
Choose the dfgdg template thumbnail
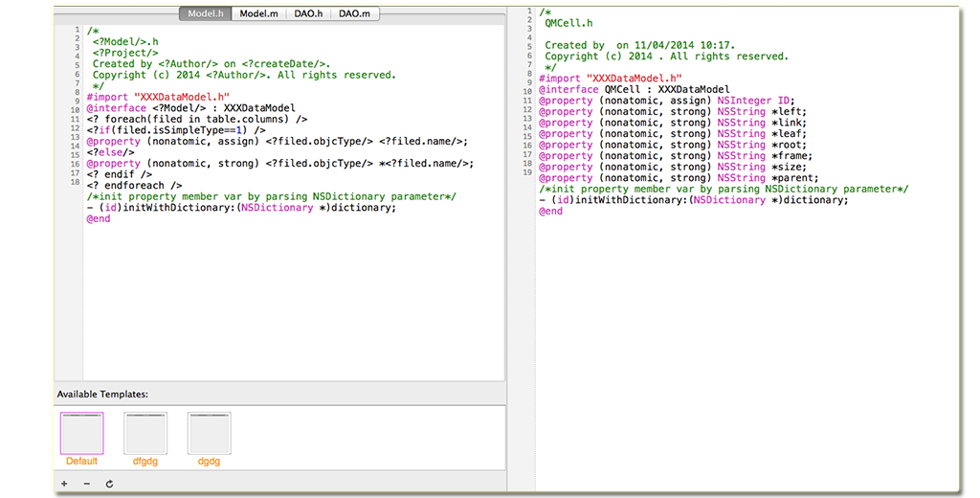pos(145,433)
